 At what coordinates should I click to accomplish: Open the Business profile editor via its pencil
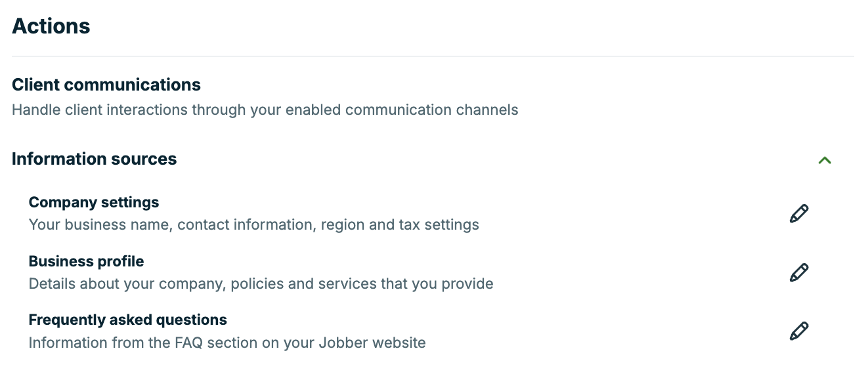798,272
